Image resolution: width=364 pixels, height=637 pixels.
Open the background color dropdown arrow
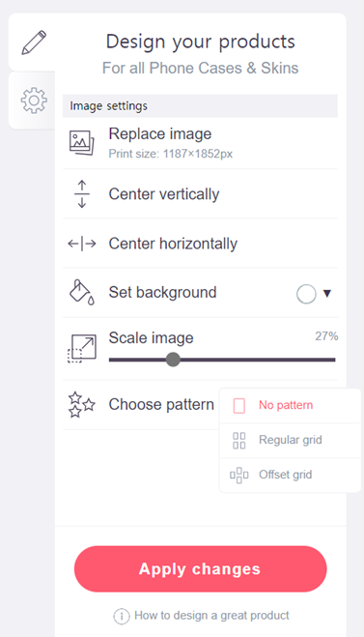coord(327,293)
